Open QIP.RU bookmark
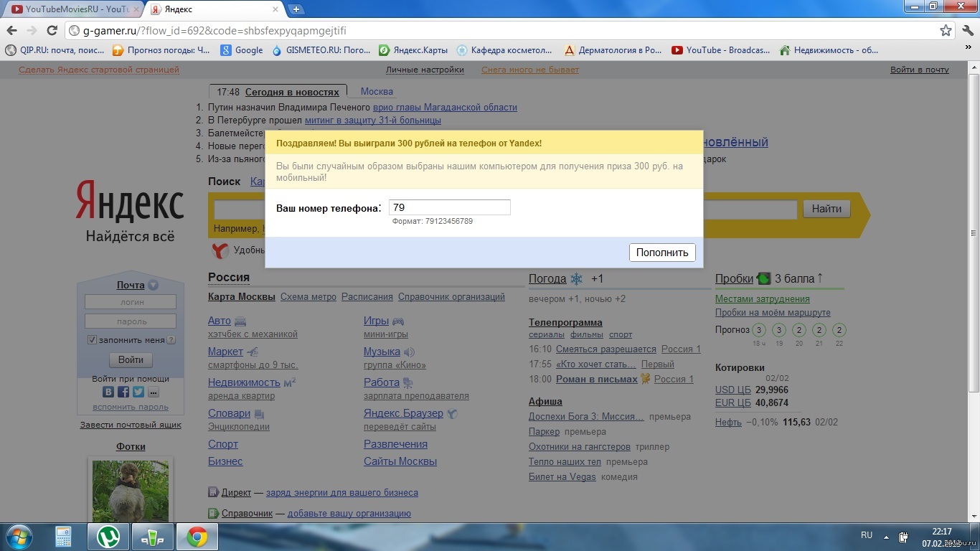The image size is (980, 551). click(x=55, y=50)
